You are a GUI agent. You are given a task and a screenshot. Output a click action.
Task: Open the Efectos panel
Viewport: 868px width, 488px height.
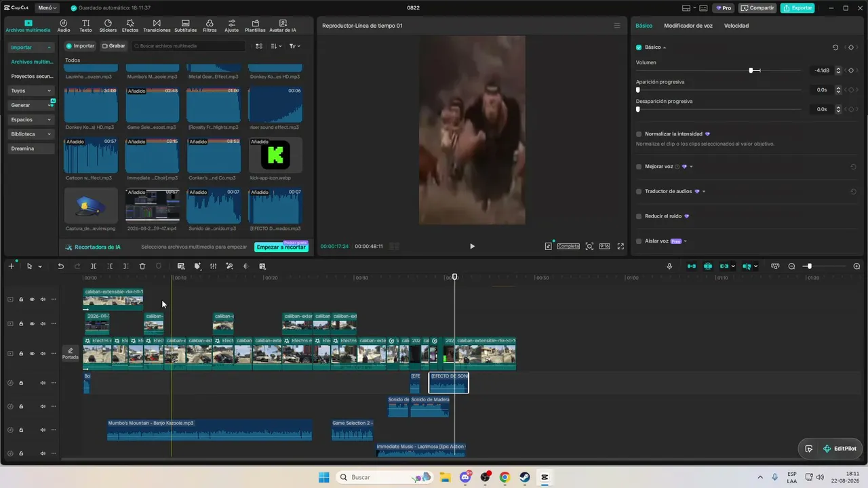(130, 26)
